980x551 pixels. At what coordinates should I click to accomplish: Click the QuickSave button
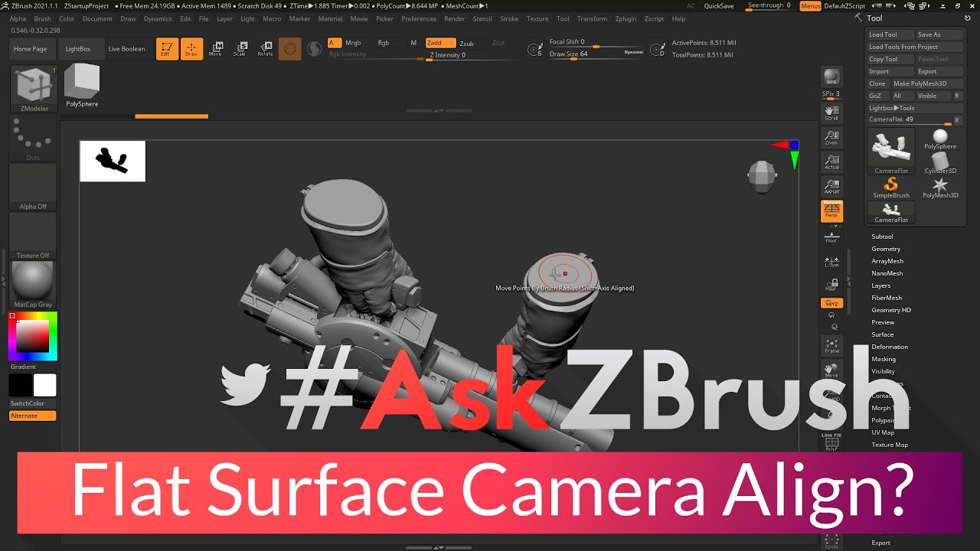pos(719,6)
